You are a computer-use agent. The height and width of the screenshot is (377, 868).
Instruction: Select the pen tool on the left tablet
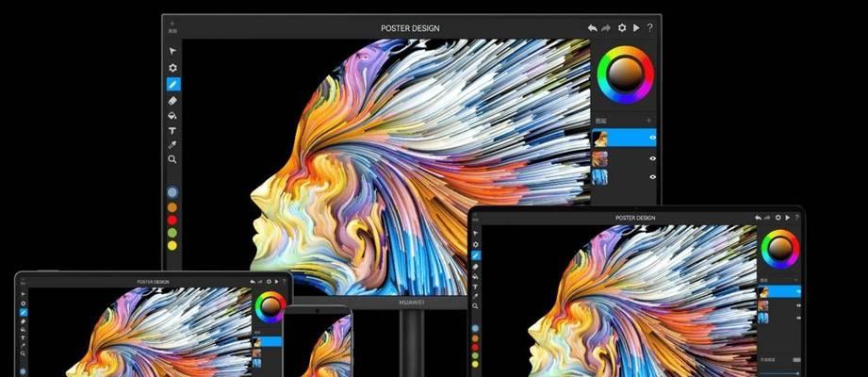(24, 313)
